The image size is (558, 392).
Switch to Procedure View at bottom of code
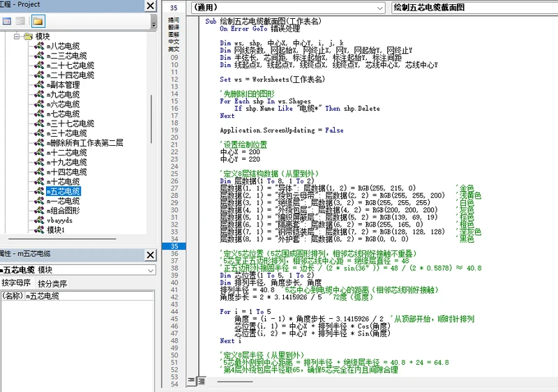tap(191, 381)
